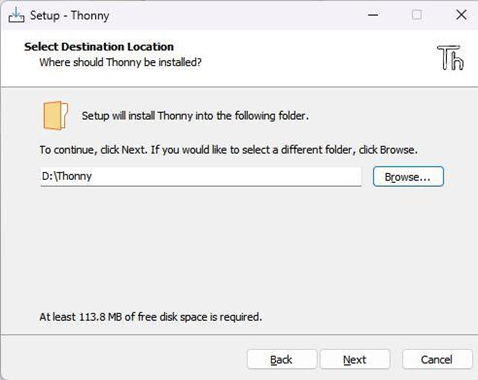Click the "Select Destination Location" heading

(x=99, y=47)
